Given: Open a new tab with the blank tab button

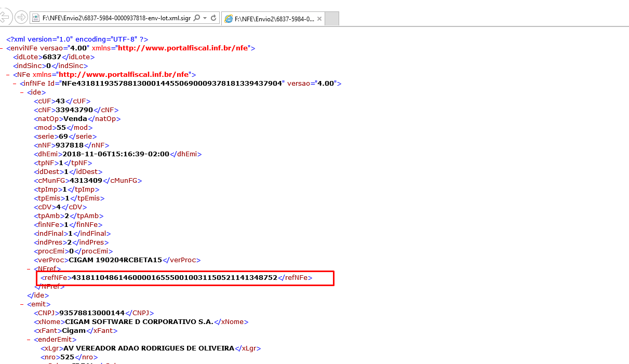Looking at the screenshot, I should [332, 19].
